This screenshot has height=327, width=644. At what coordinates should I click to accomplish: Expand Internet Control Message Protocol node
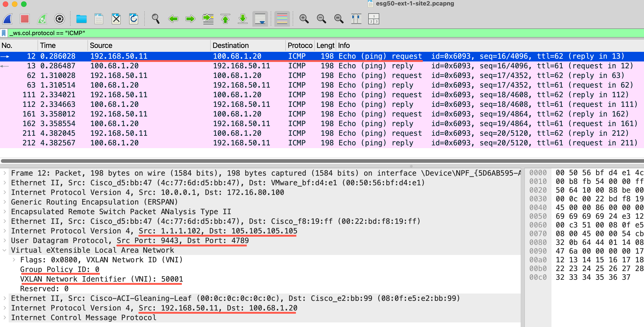[x=5, y=318]
